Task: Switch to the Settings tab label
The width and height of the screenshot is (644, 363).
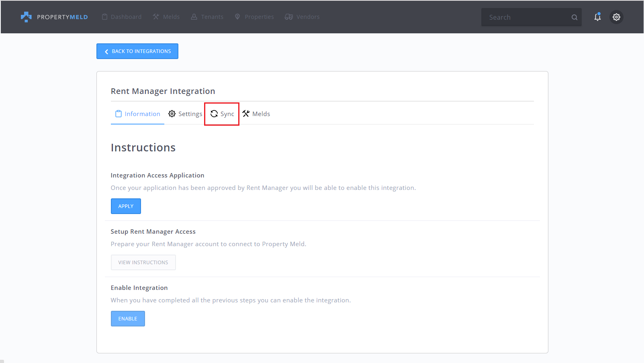Action: click(x=190, y=114)
